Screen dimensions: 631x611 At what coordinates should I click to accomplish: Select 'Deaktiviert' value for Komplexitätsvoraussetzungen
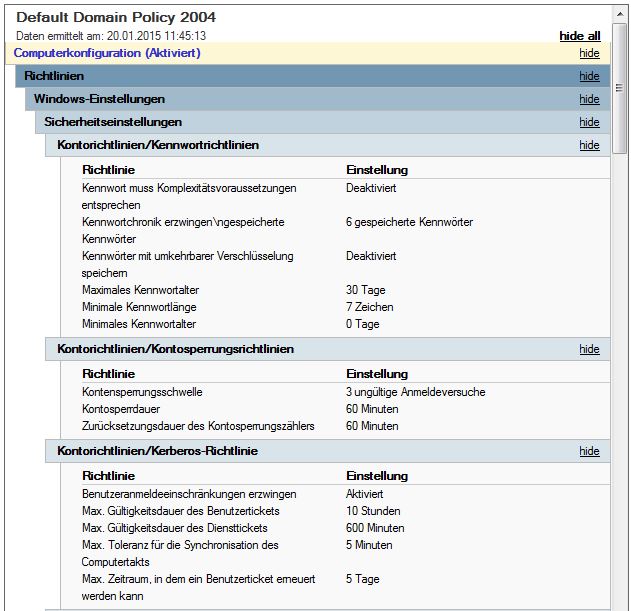point(371,188)
